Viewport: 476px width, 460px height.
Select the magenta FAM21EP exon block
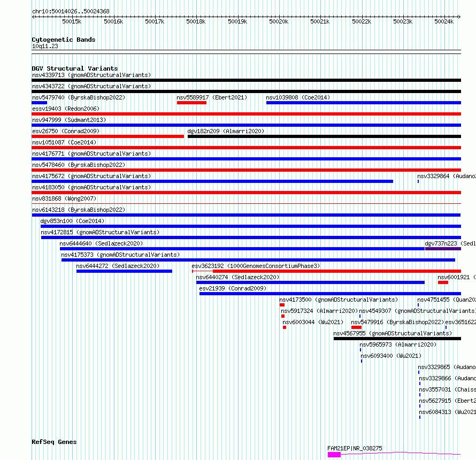pos(334,455)
